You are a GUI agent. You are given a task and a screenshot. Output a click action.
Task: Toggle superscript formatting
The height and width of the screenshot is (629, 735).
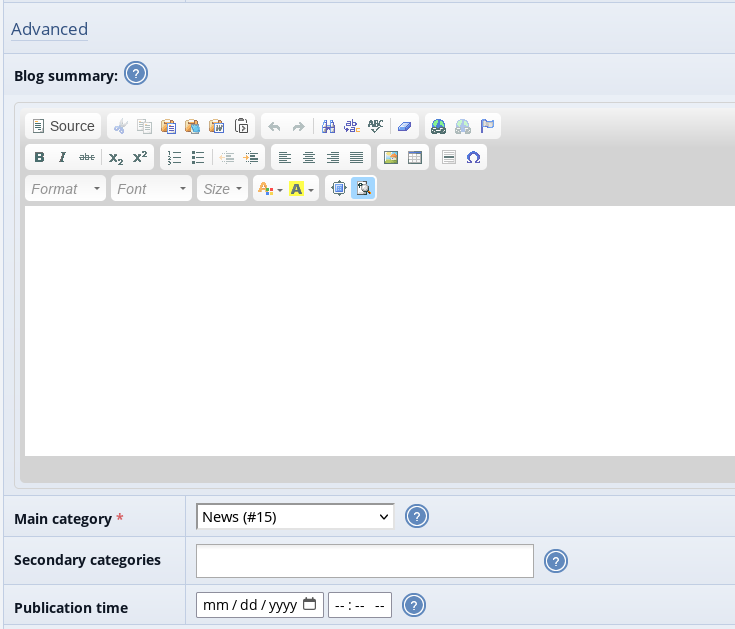[140, 157]
